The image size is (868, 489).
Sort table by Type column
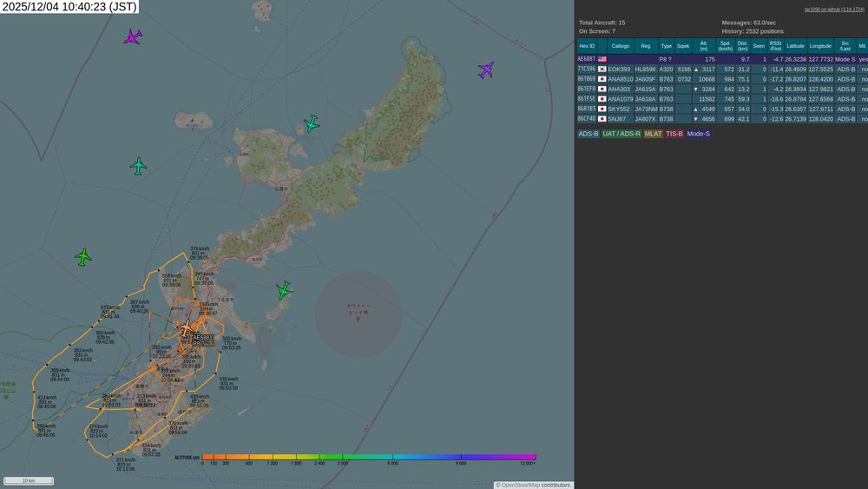(667, 46)
